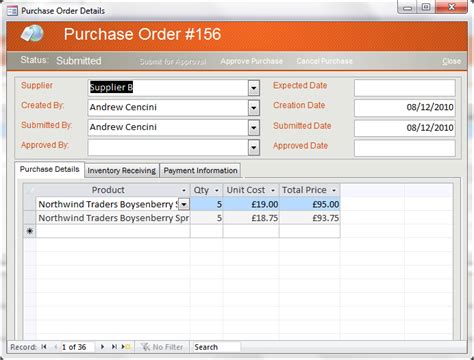Open the Approved By dropdown arrow

coord(254,147)
